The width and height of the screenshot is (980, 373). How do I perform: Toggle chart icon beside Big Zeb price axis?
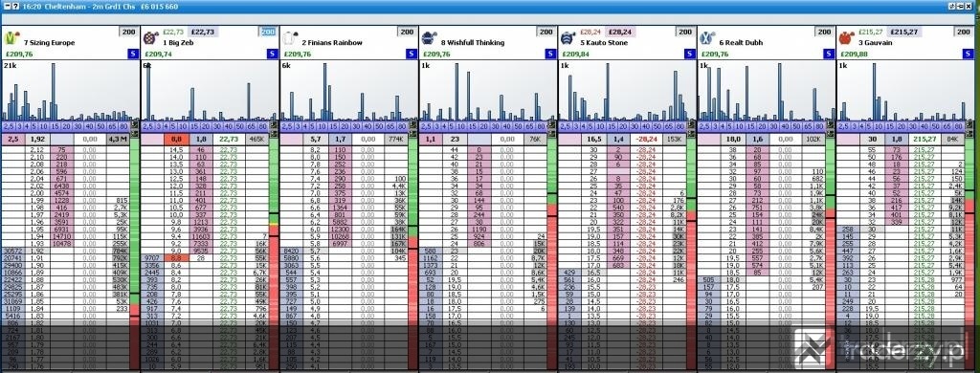(273, 125)
